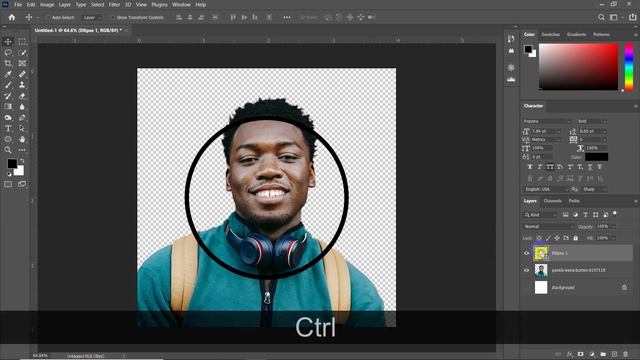This screenshot has width=640, height=360.
Task: Create a new layer icon
Action: 614,354
